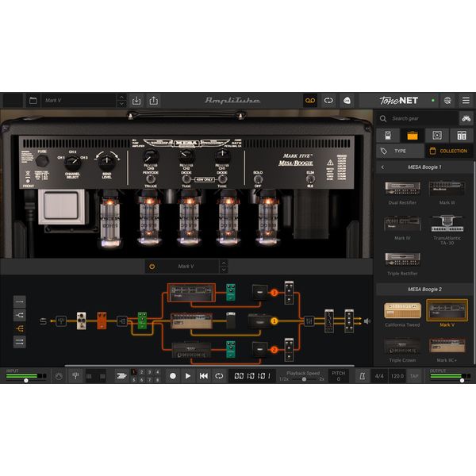
Task: Choose the dual parallel lines routing
Action: pos(19,342)
